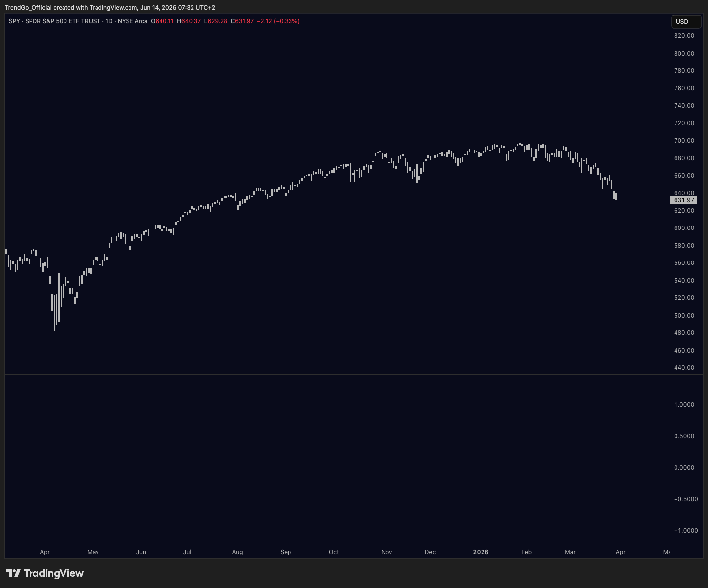Click the 460.00 price axis label

tap(684, 351)
